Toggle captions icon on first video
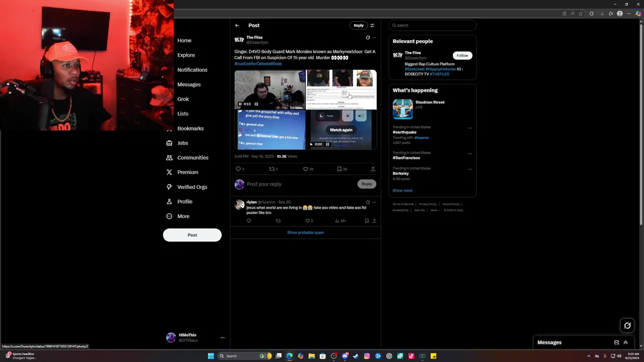644x362 pixels. [x=256, y=104]
